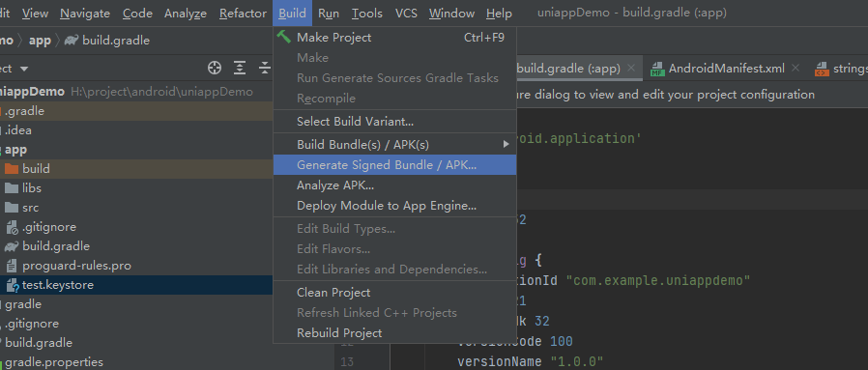Choose Make Project from the Build menu
Viewport: 868px width, 370px height.
pyautogui.click(x=394, y=37)
